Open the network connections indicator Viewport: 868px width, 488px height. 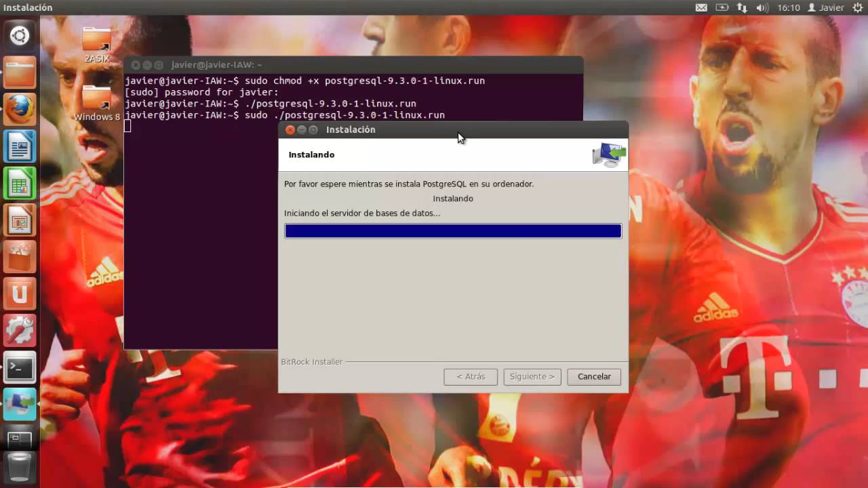coord(742,7)
